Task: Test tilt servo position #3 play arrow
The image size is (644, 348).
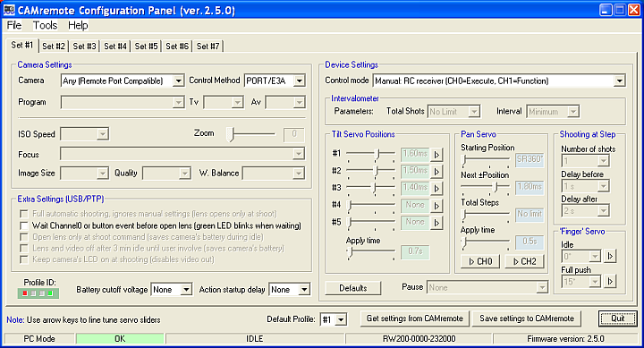Action: (x=437, y=188)
